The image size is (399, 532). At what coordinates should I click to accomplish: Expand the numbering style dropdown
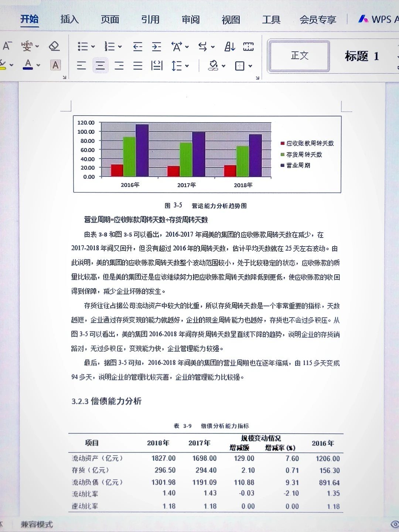(x=120, y=47)
